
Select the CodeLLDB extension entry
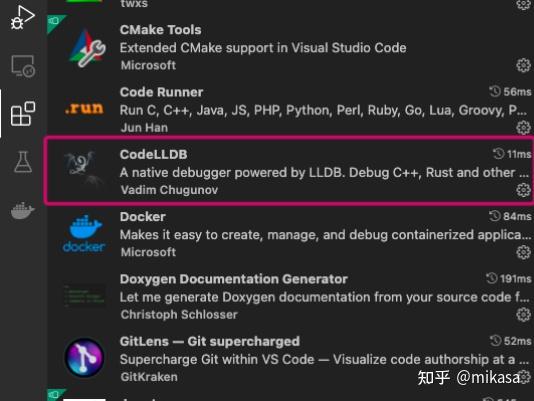coord(289,170)
